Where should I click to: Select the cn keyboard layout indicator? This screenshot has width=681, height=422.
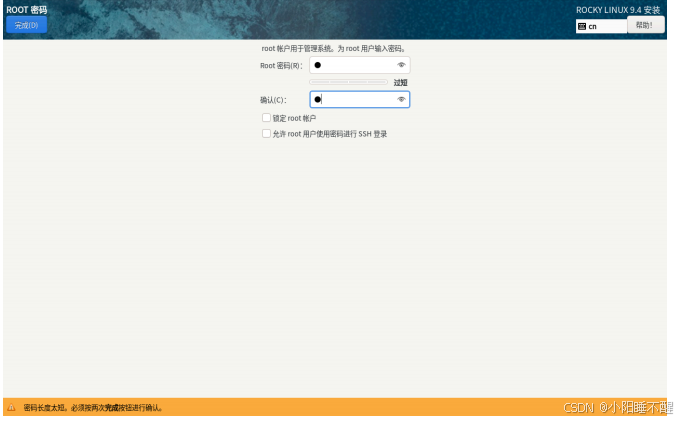click(x=601, y=26)
